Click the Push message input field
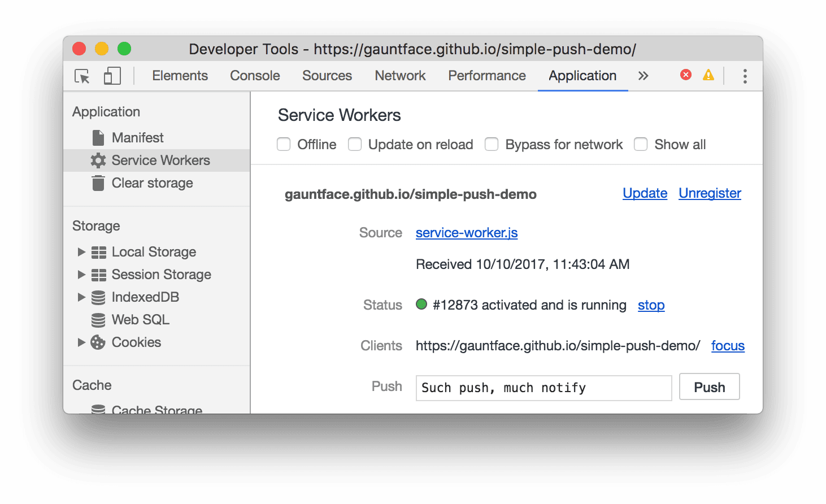 (542, 388)
